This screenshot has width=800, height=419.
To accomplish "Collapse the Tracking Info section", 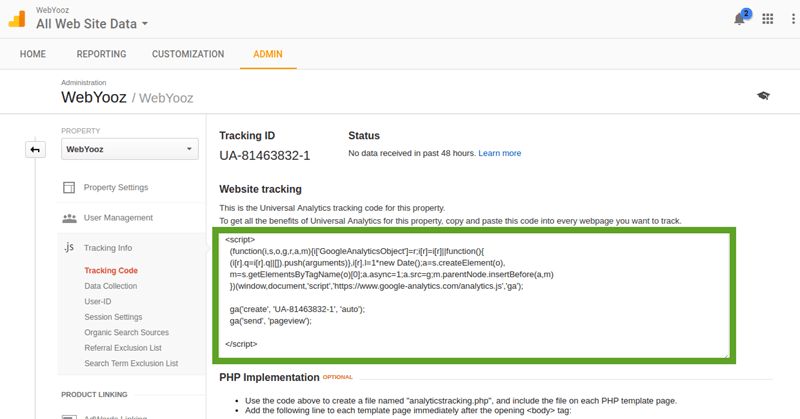I will coord(108,248).
